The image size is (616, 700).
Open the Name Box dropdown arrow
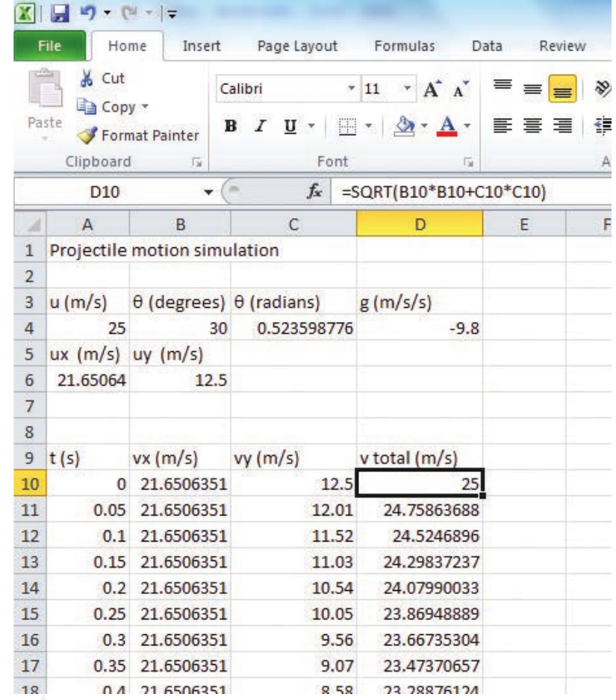[208, 193]
